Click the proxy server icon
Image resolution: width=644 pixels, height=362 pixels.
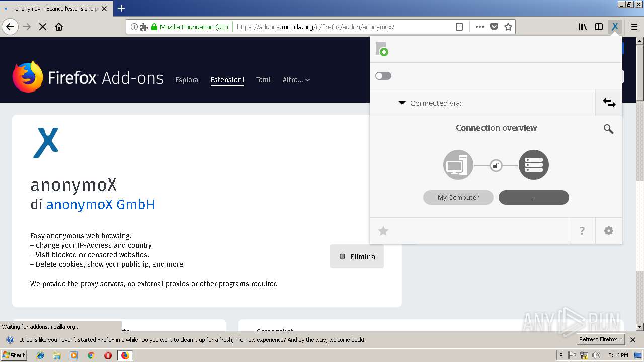pyautogui.click(x=534, y=165)
